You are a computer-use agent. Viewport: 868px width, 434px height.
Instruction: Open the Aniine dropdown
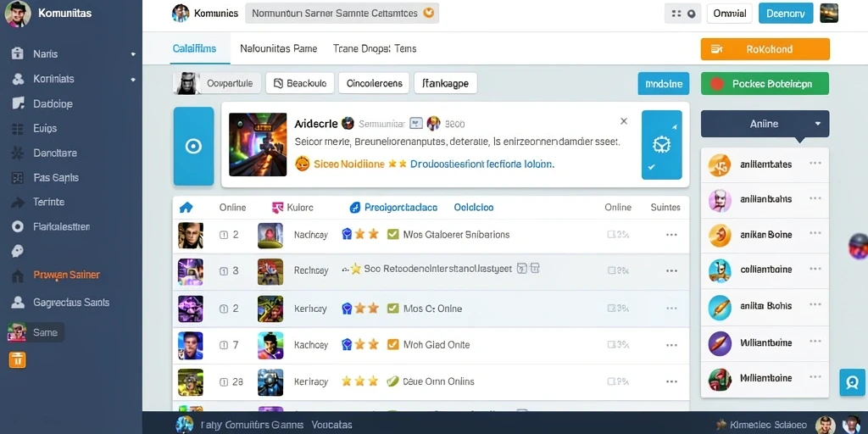tap(765, 124)
